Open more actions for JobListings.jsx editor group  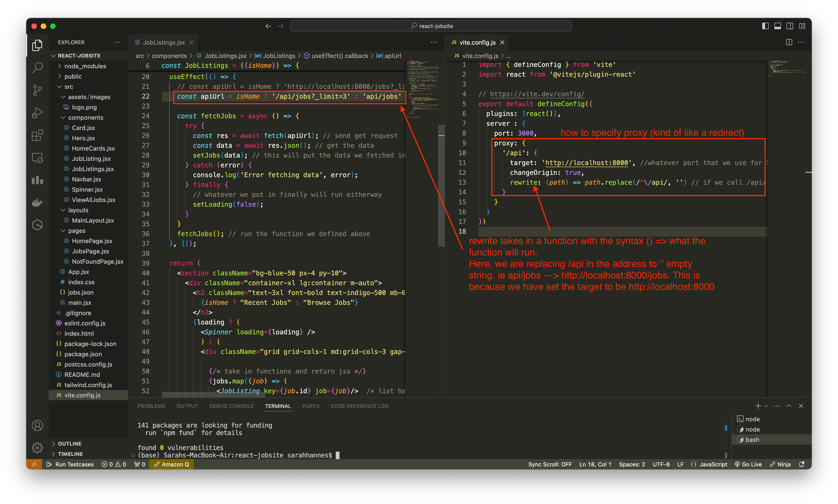pos(434,42)
